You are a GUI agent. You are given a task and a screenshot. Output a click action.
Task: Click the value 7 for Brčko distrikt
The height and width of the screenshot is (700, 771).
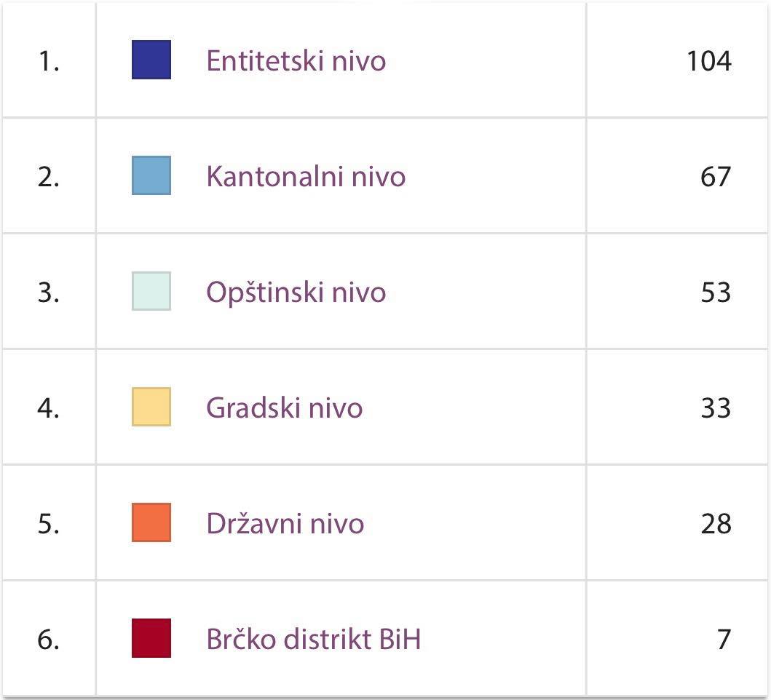723,639
